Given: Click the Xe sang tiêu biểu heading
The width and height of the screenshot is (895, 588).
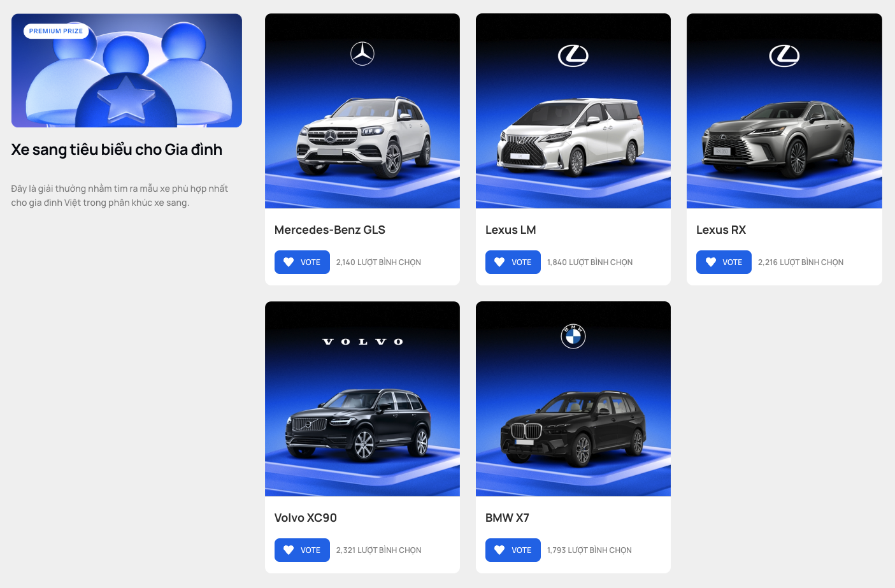Looking at the screenshot, I should (117, 150).
